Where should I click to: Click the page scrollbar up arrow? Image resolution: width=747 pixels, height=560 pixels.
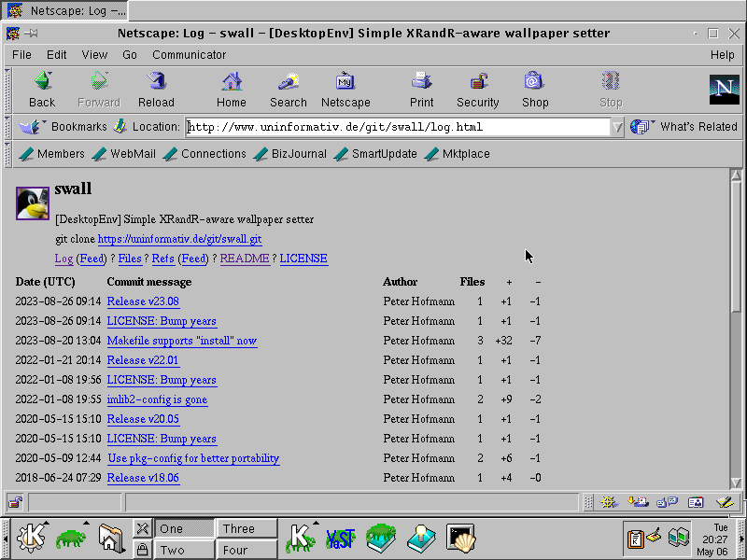736,175
